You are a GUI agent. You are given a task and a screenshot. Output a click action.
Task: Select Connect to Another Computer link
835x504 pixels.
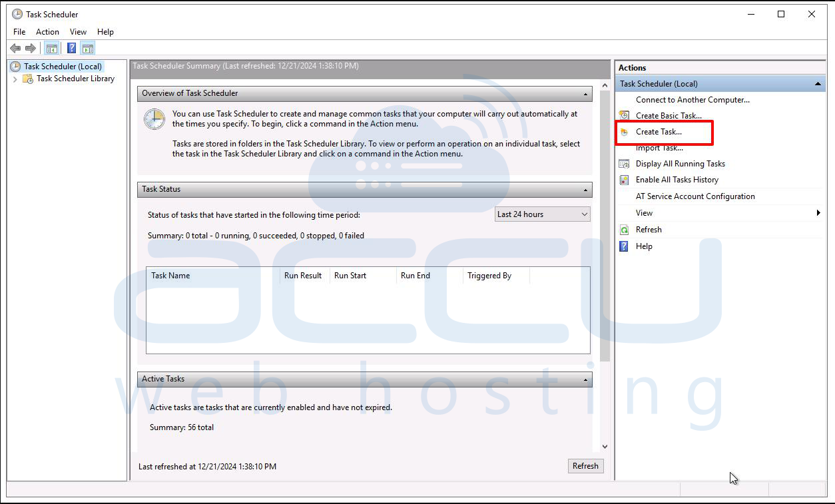[693, 99]
